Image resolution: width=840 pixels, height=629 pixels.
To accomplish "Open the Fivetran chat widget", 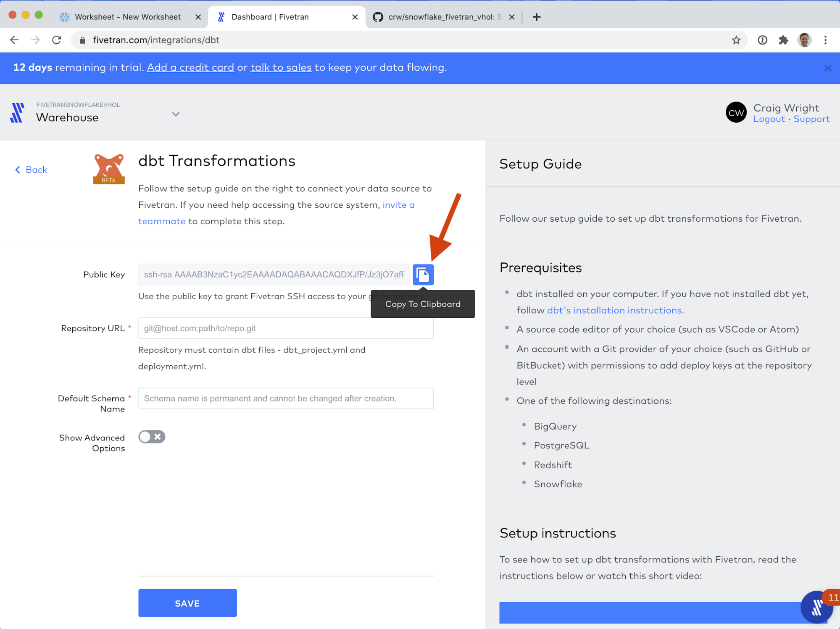I will point(816,607).
